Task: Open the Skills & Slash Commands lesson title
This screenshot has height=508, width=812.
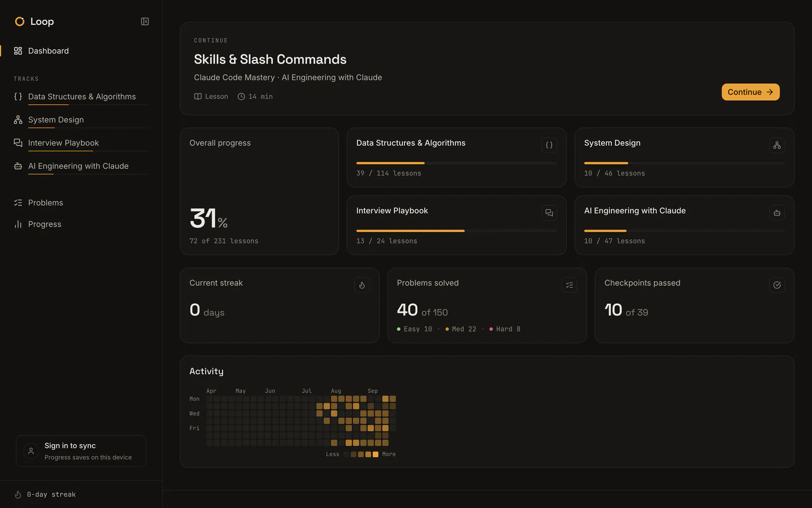Action: point(270,59)
